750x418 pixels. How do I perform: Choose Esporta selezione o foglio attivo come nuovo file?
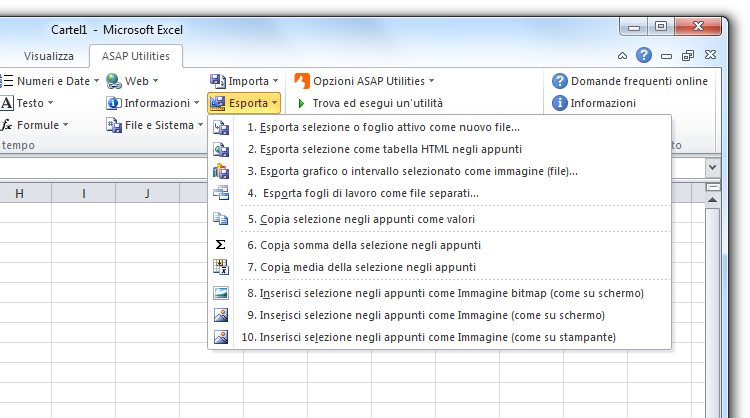[440, 127]
